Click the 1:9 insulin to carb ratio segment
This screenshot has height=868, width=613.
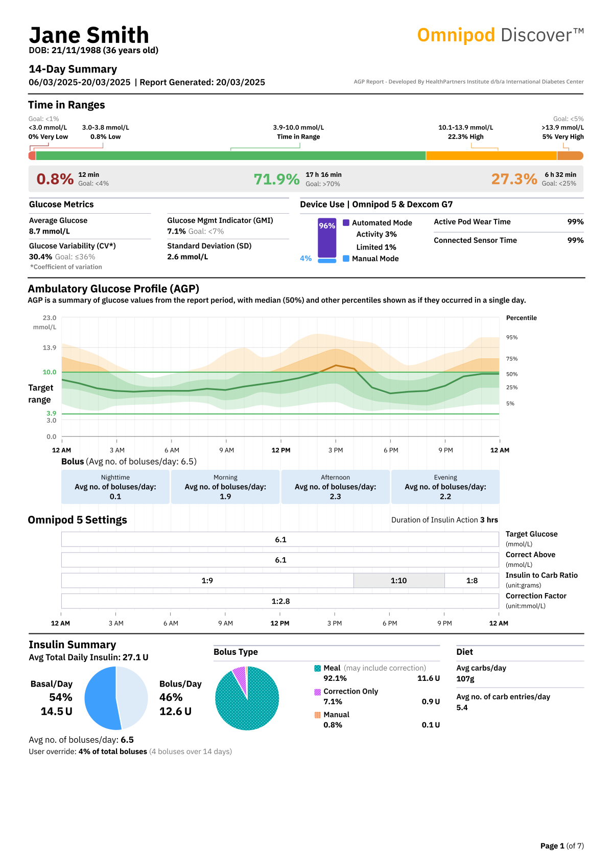207,581
